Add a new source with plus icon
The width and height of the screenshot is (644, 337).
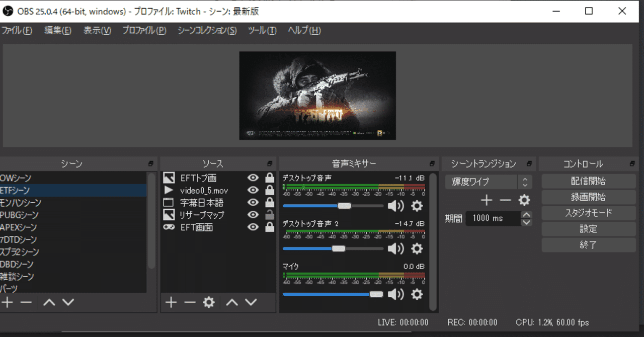[x=172, y=302]
